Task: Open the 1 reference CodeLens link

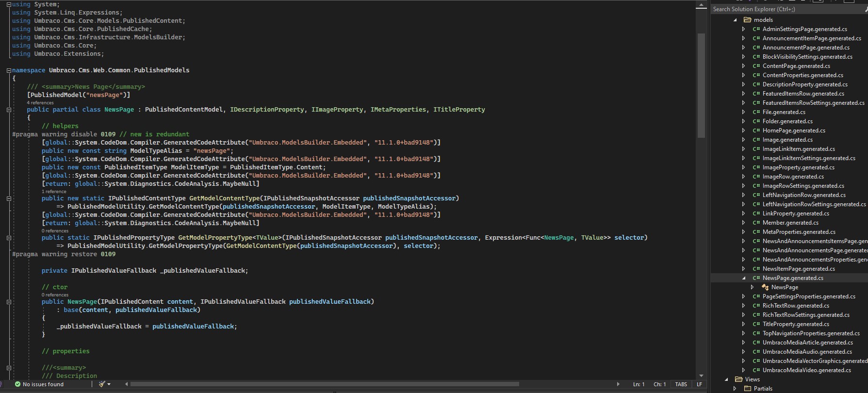Action: pos(54,192)
